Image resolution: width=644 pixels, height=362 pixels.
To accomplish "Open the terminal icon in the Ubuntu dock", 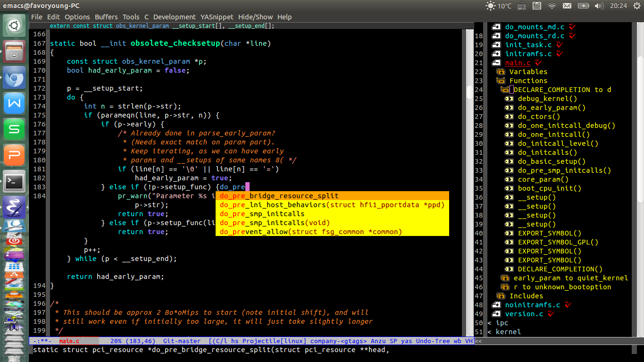I will [x=14, y=181].
